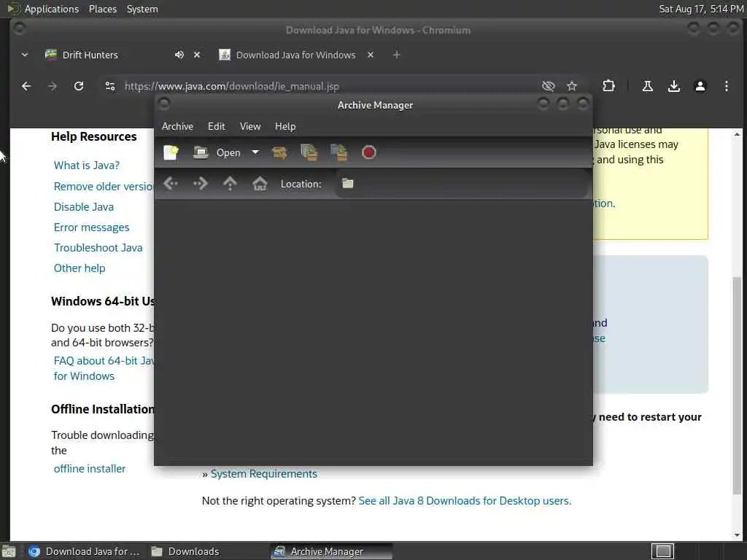Click the Chromium address bar URL
747x560 pixels.
pos(231,86)
